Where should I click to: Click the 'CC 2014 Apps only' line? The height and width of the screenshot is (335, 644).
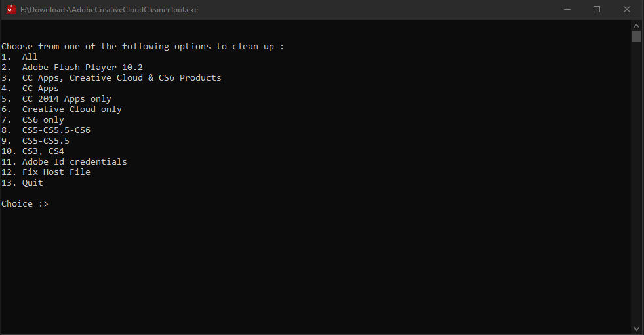[x=56, y=99]
